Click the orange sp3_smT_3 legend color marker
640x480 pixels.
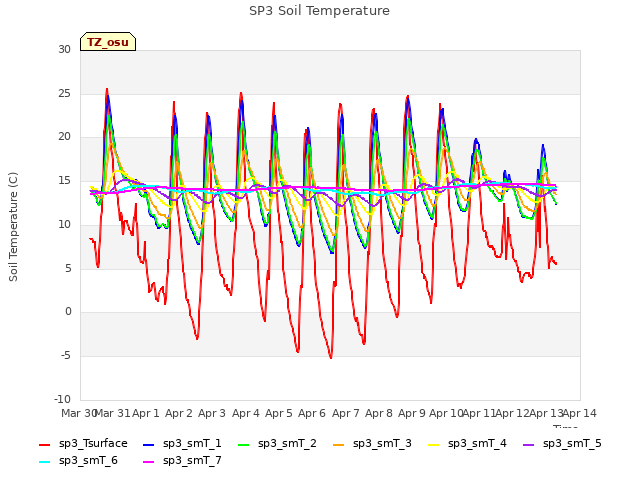click(x=339, y=444)
